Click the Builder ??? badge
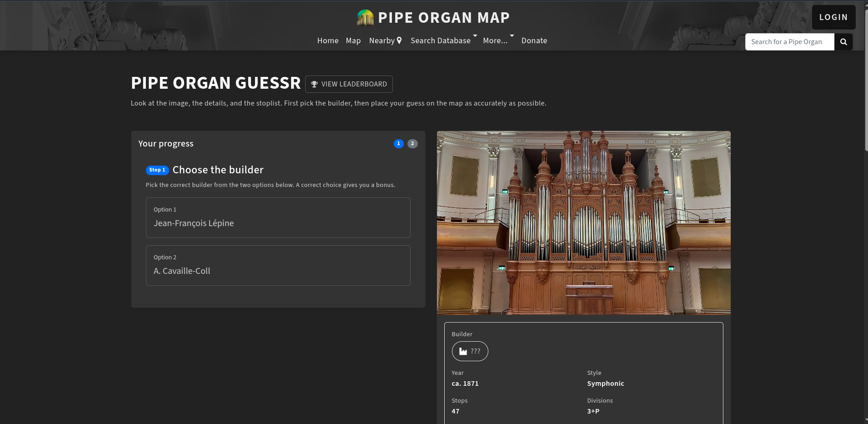 470,351
